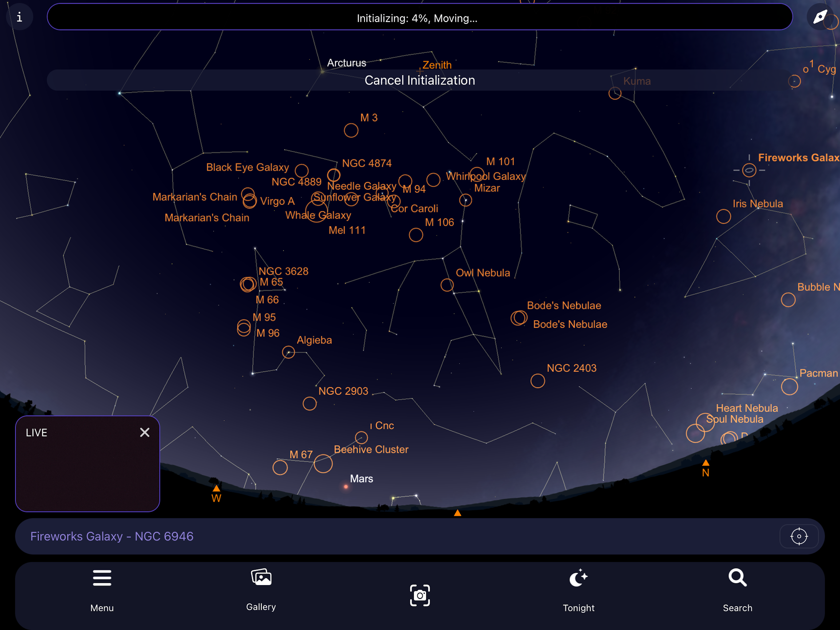840x630 pixels.
Task: Tap the Heart Nebula label
Action: [x=747, y=408]
